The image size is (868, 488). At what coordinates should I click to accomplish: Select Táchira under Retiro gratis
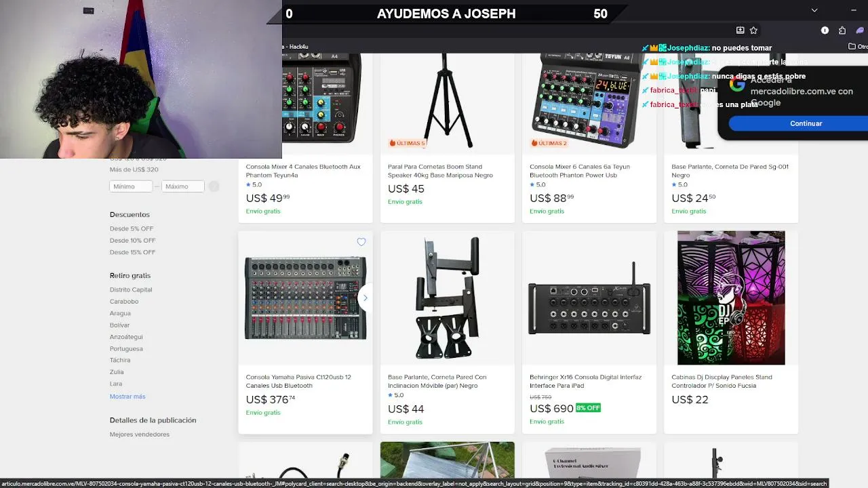point(120,361)
